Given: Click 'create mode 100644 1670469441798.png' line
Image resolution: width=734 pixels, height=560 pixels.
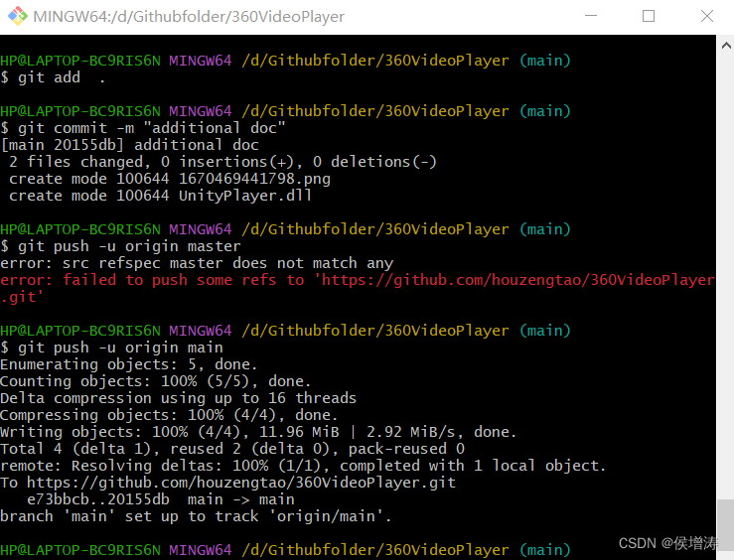Looking at the screenshot, I should tap(170, 179).
